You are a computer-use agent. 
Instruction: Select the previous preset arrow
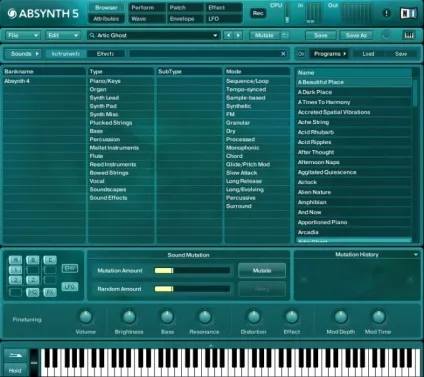point(228,35)
